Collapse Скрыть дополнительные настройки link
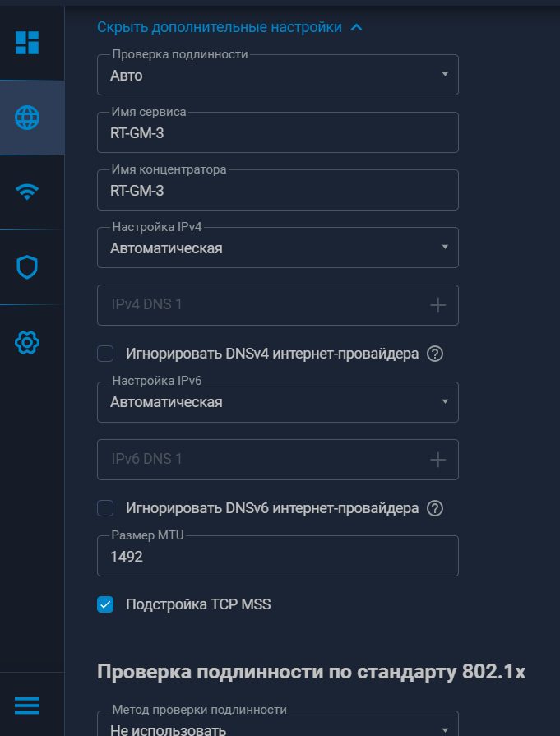The width and height of the screenshot is (560, 736). click(229, 27)
